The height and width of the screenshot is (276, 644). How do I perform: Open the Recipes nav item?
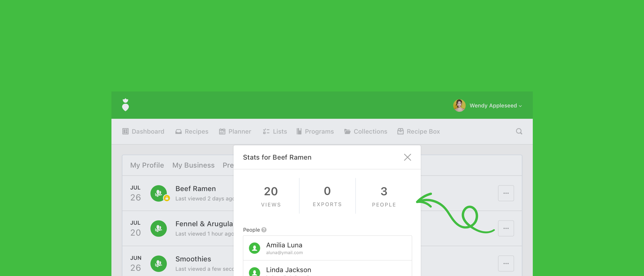(x=192, y=132)
